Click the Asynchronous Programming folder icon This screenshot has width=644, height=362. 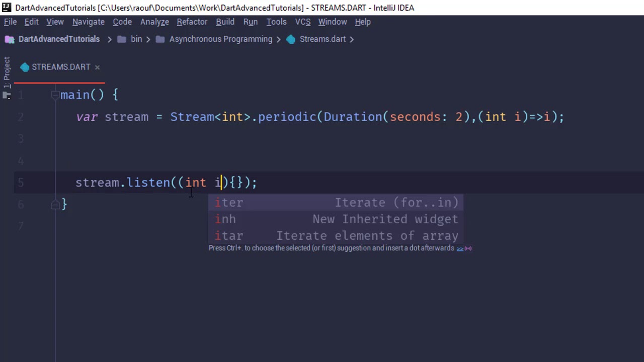(x=160, y=39)
